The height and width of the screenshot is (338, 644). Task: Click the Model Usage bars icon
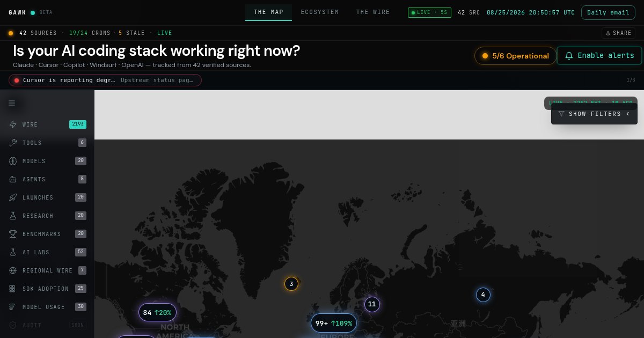point(13,307)
